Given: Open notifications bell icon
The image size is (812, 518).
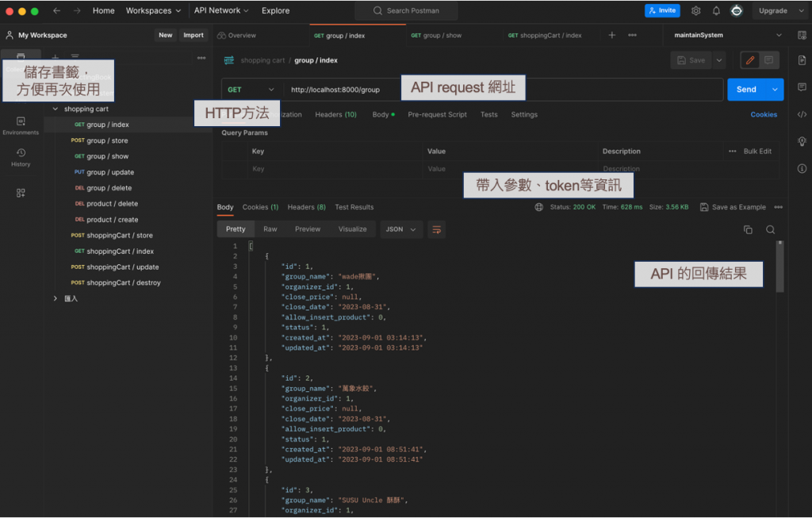Looking at the screenshot, I should click(x=716, y=11).
